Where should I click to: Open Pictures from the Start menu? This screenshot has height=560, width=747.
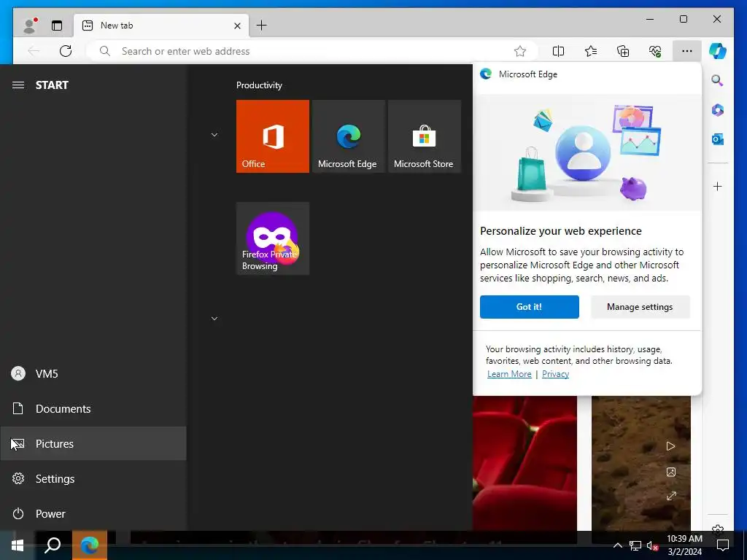click(x=93, y=444)
